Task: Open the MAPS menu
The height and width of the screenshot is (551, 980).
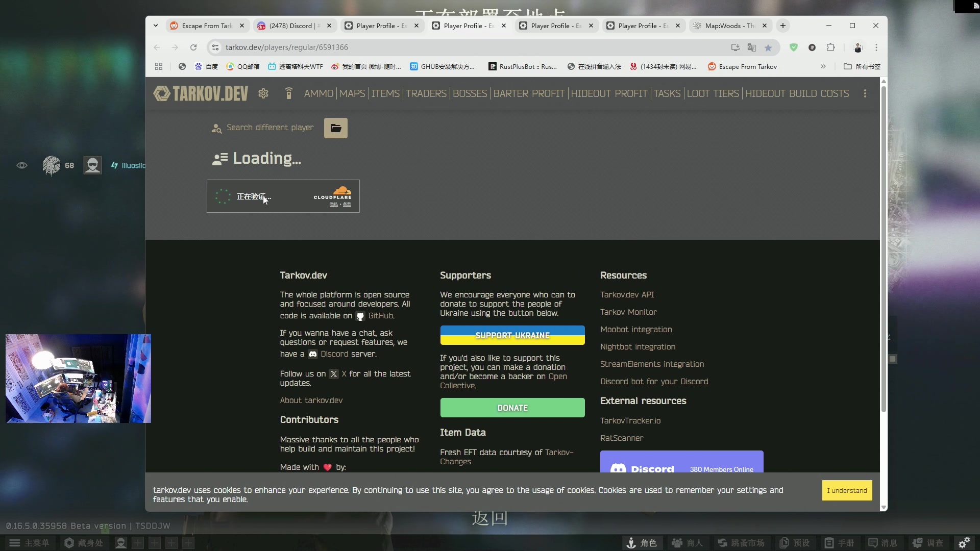Action: tap(352, 93)
